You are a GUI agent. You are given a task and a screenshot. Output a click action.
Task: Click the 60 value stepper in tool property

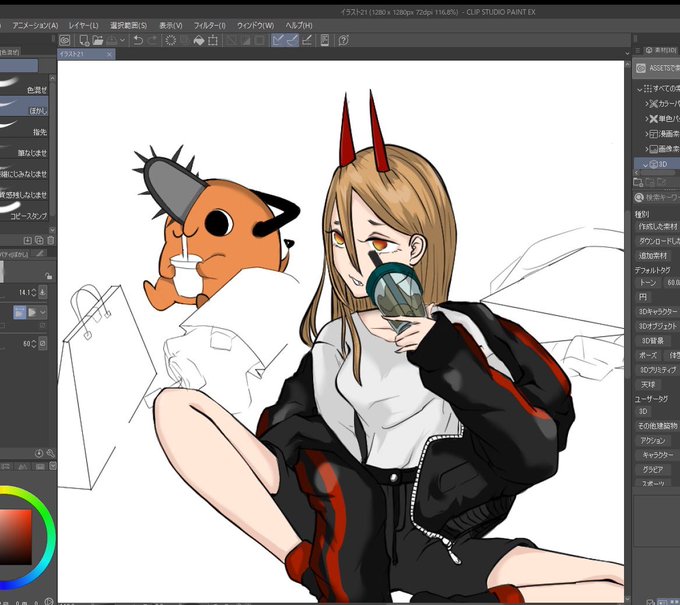(x=34, y=343)
